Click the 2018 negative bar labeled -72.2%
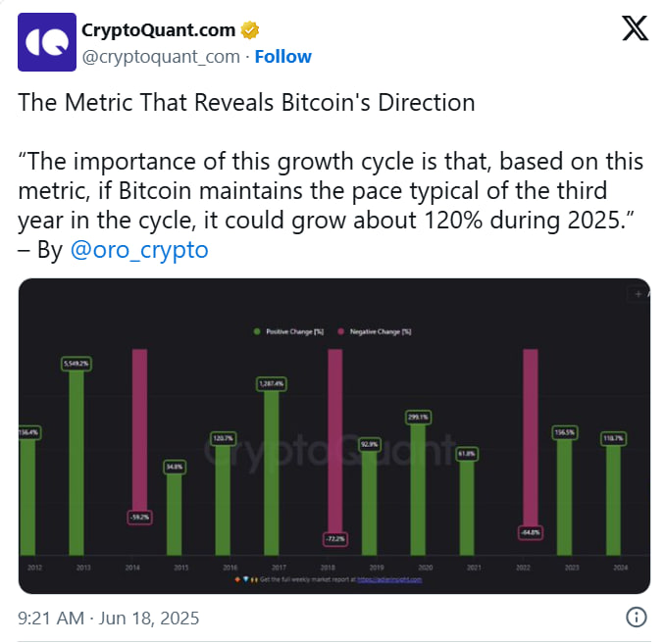The image size is (665, 644). [334, 441]
